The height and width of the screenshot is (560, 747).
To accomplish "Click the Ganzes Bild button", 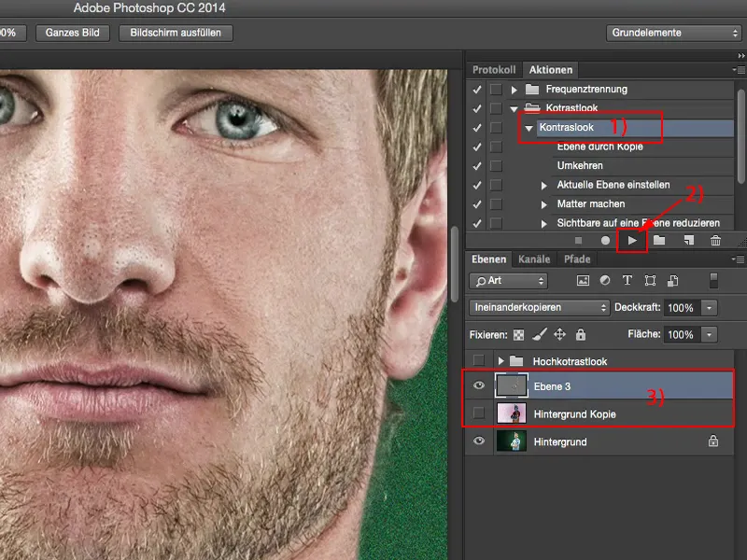I will click(73, 33).
